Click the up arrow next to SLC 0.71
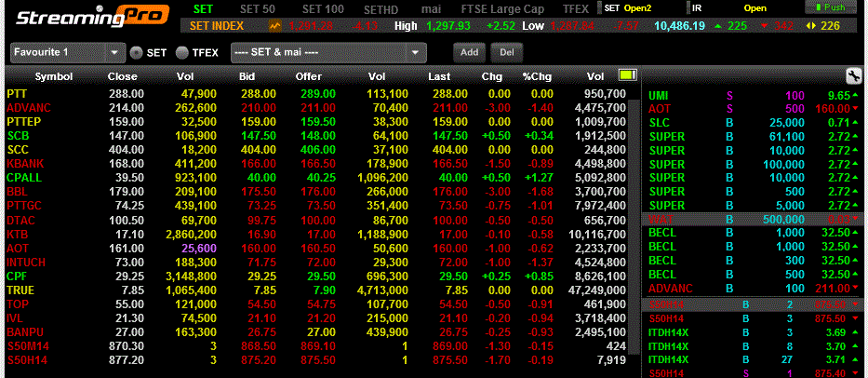The image size is (868, 378). tap(856, 123)
